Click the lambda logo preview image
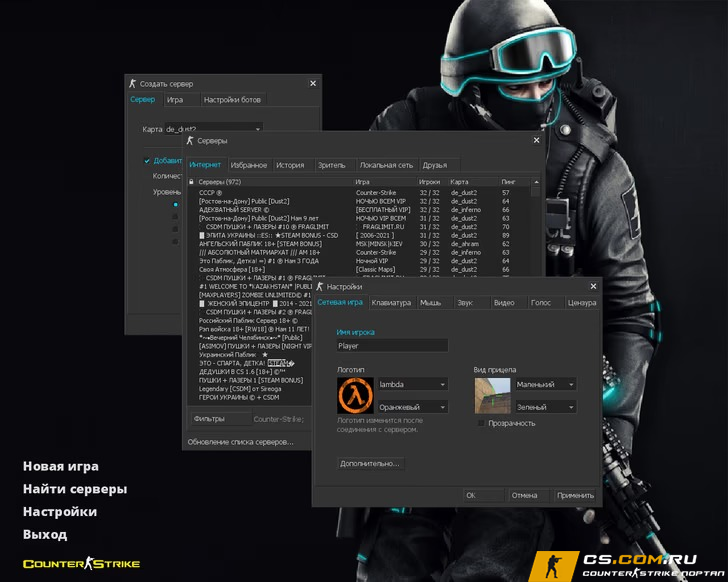This screenshot has height=582, width=728. [355, 395]
